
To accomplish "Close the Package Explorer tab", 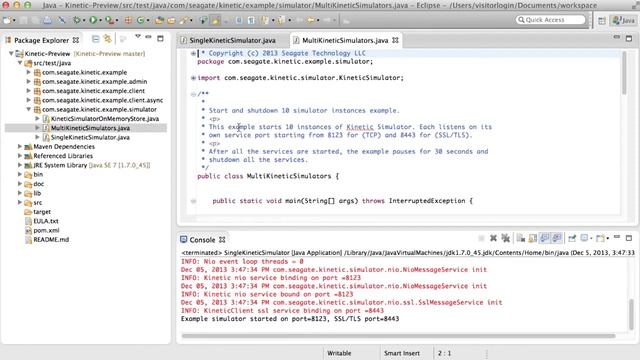I will click(x=76, y=40).
